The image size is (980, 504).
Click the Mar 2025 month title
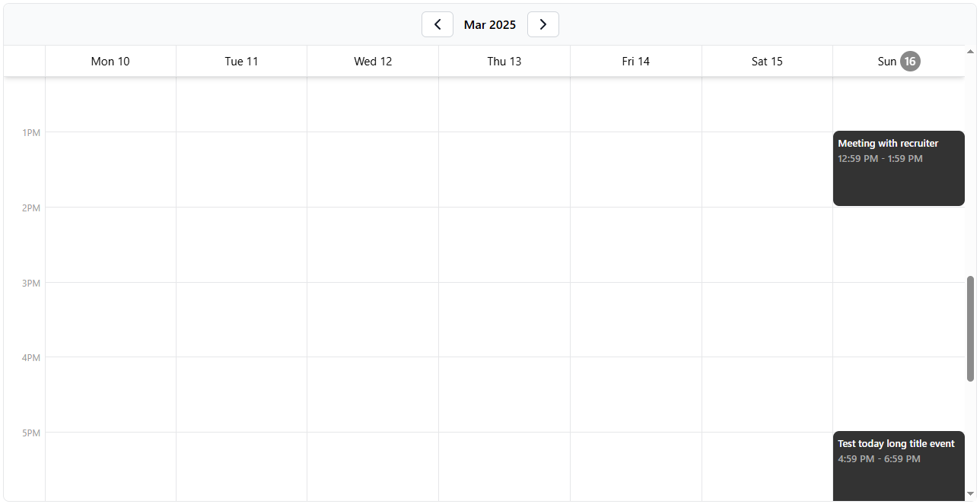(490, 24)
